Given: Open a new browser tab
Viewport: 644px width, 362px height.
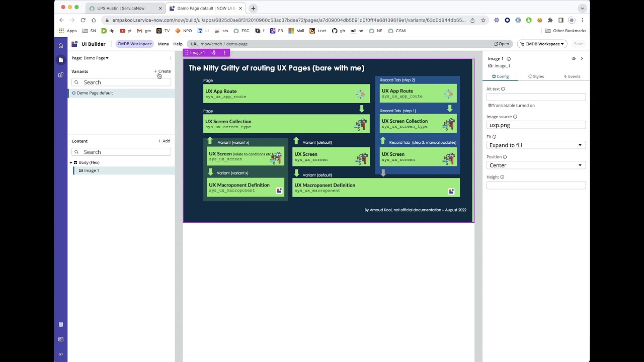Looking at the screenshot, I should pyautogui.click(x=253, y=8).
